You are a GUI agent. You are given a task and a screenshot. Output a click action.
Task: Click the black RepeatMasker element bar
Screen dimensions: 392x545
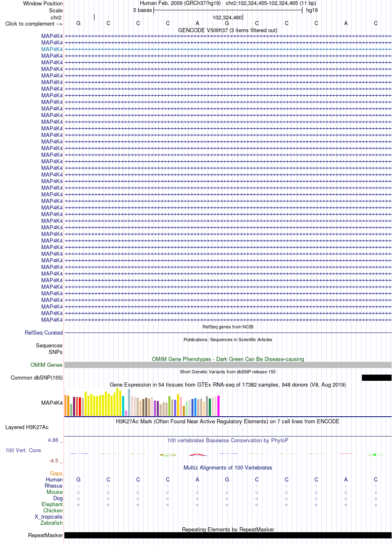228,535
